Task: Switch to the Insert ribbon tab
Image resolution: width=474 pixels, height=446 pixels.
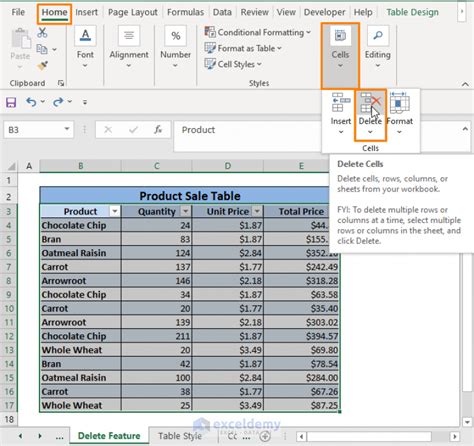Action: (87, 12)
